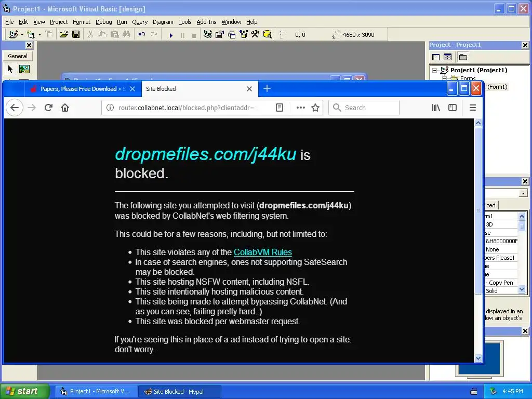Click the Windows Start button

[25, 391]
